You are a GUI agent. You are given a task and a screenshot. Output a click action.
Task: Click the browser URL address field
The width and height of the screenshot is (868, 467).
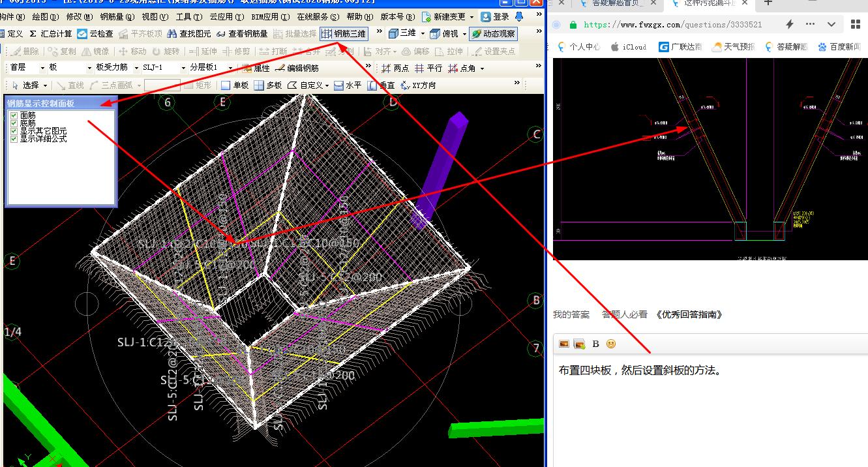(x=672, y=24)
